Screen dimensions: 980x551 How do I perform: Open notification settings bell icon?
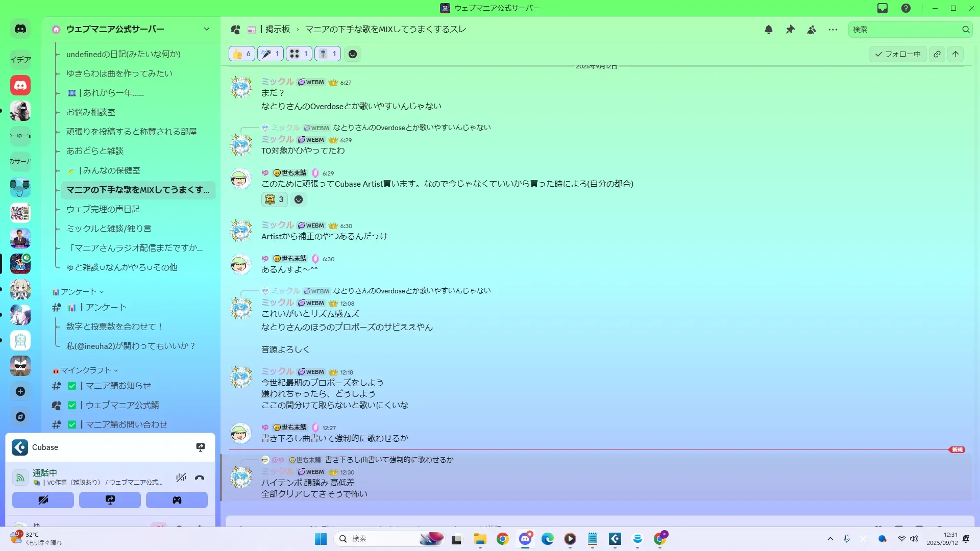point(769,30)
